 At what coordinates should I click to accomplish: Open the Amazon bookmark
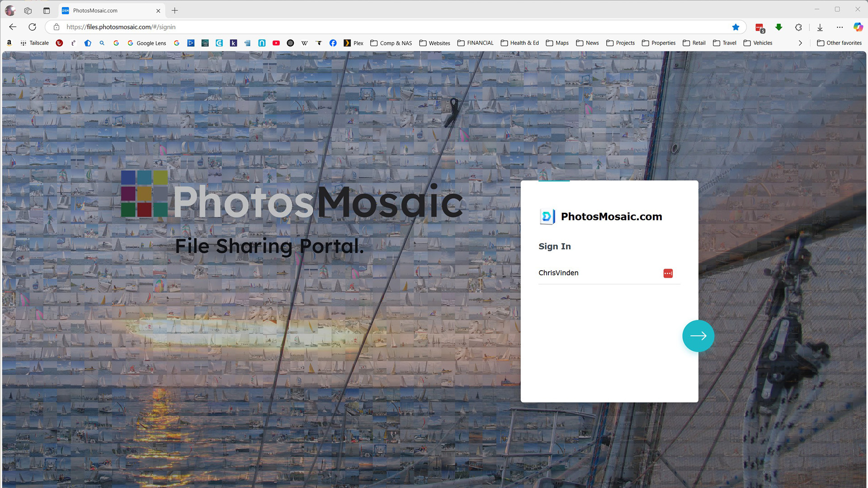point(9,43)
